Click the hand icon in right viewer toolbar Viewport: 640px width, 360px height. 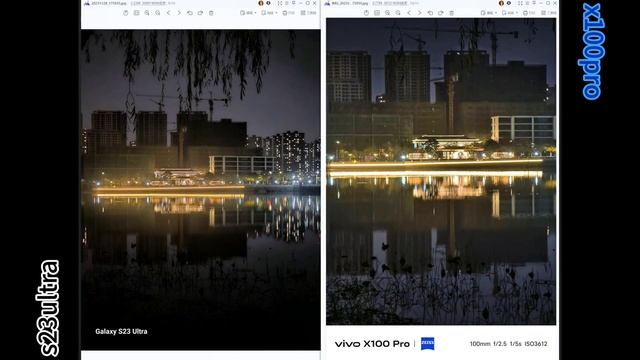pos(366,13)
